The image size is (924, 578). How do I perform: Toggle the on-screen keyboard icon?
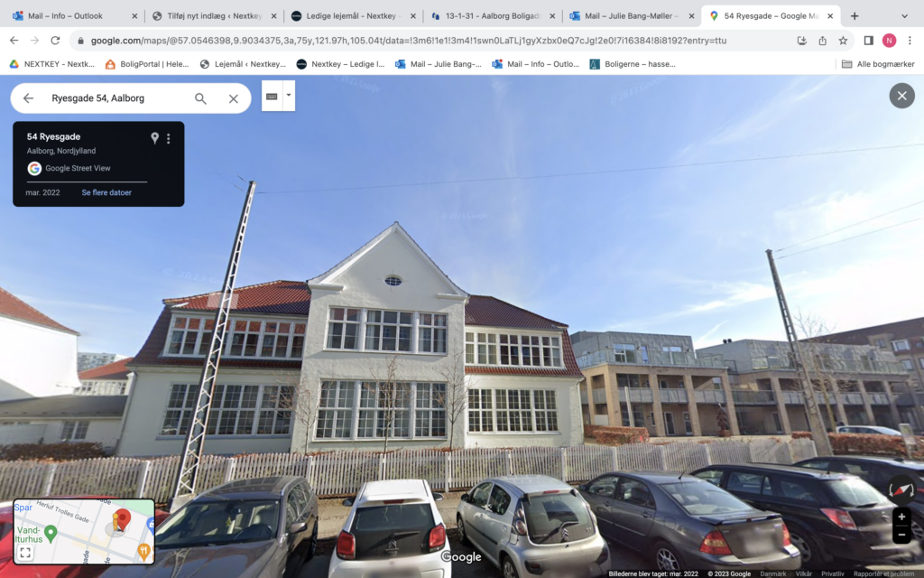click(x=272, y=96)
